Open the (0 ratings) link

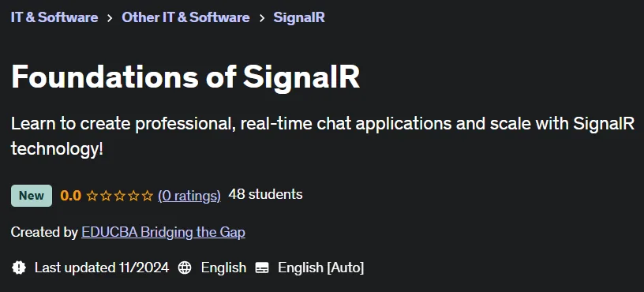(x=189, y=196)
